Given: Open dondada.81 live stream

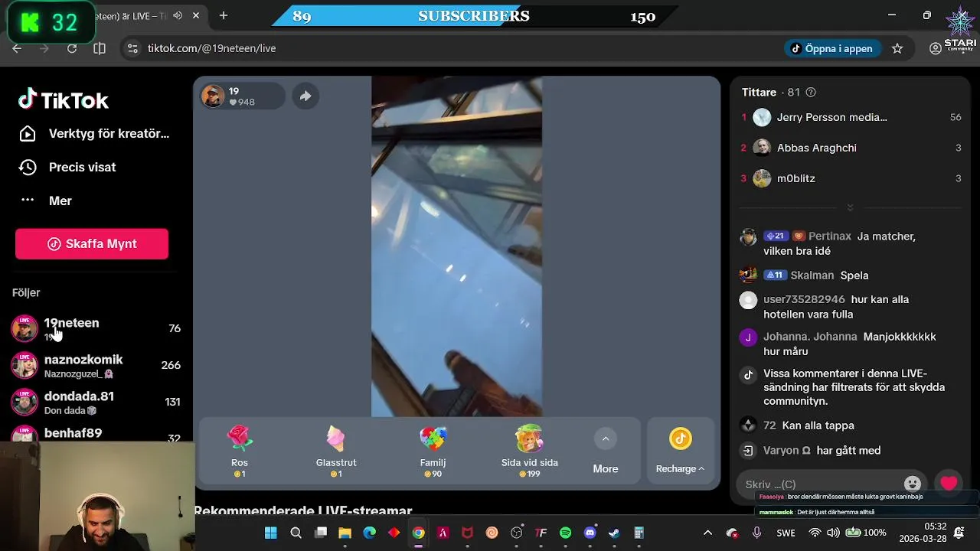Looking at the screenshot, I should click(96, 402).
